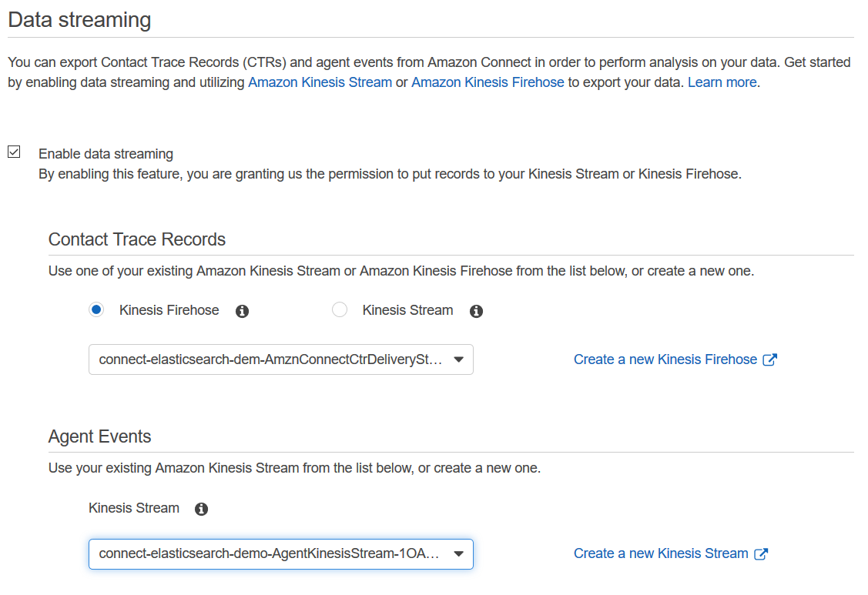Open the Agent Events Kinesis Stream dropdown
This screenshot has width=868, height=595.
(x=280, y=553)
